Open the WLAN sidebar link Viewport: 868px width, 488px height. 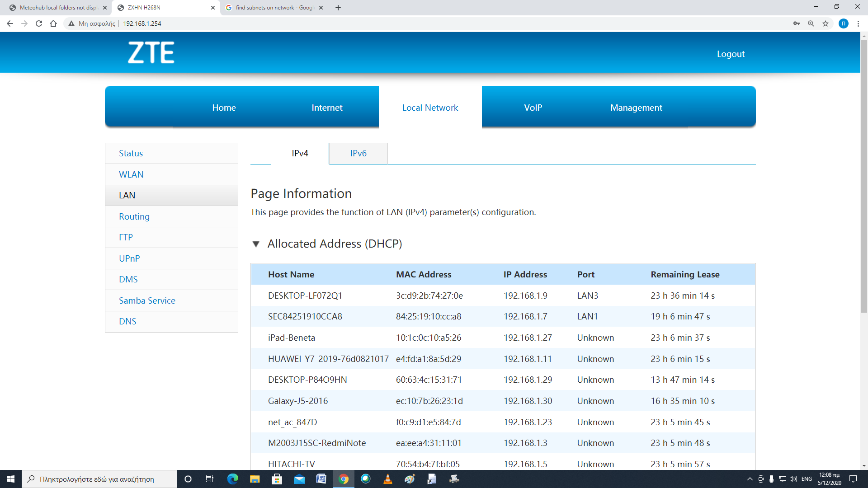point(131,174)
